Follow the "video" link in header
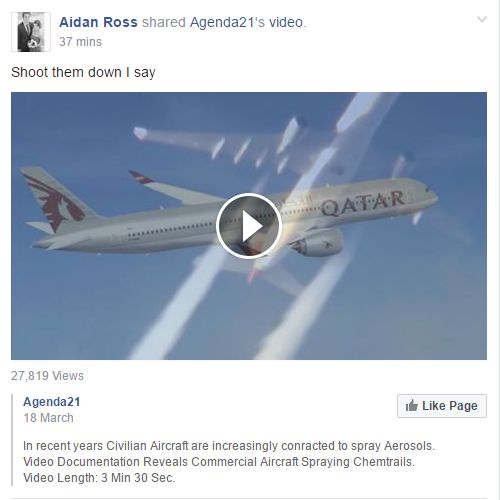Screen dimensions: 500x500 click(286, 22)
